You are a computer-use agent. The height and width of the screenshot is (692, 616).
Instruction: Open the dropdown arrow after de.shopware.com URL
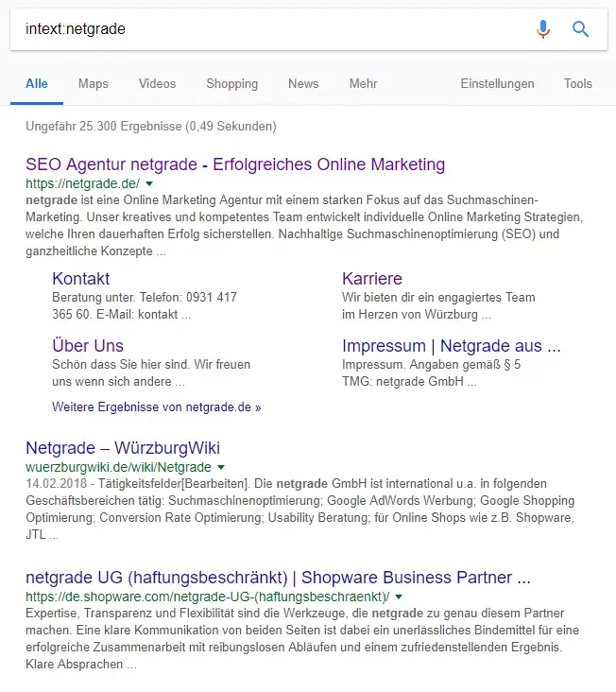[x=400, y=597]
